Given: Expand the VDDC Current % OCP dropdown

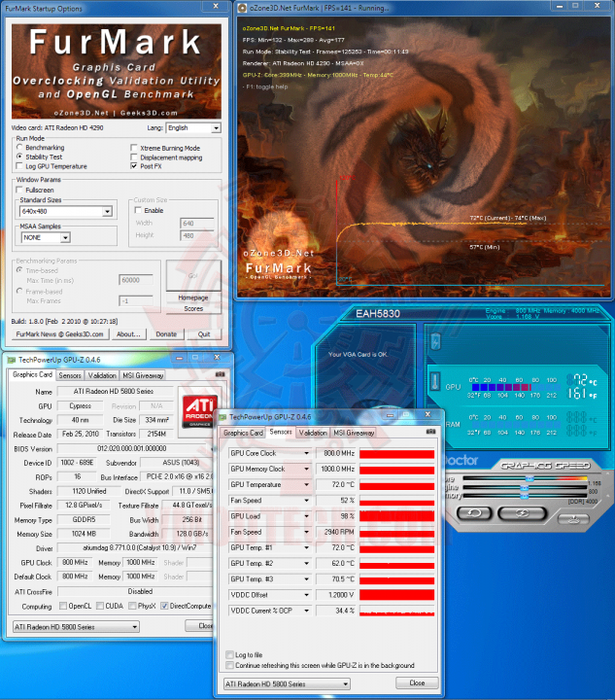Looking at the screenshot, I should click(306, 611).
